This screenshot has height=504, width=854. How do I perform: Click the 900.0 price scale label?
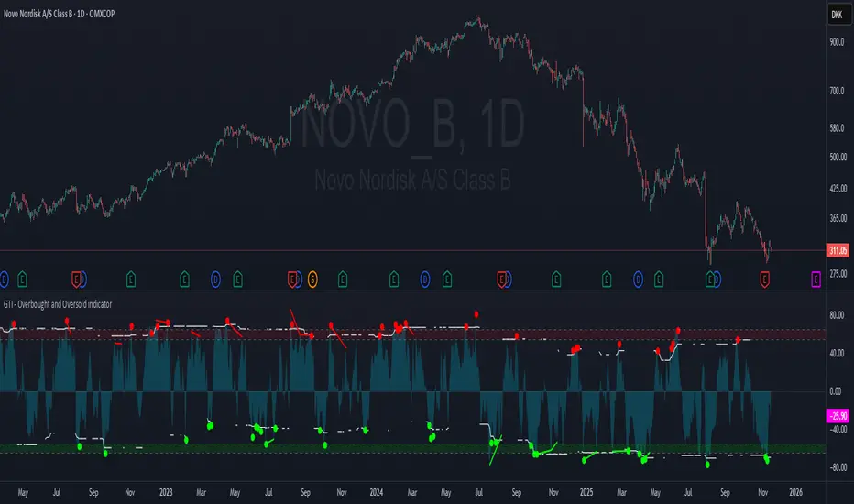[x=838, y=42]
